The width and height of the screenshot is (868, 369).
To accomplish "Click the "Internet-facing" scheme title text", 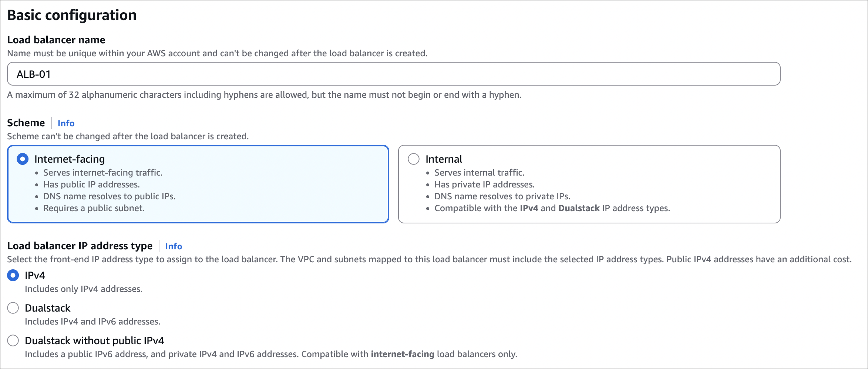I will click(x=70, y=159).
